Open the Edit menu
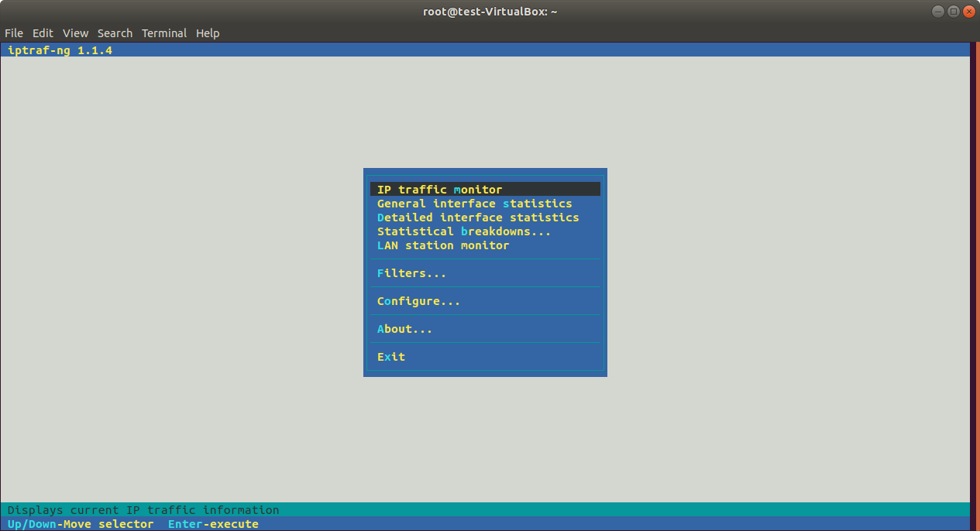 [43, 33]
